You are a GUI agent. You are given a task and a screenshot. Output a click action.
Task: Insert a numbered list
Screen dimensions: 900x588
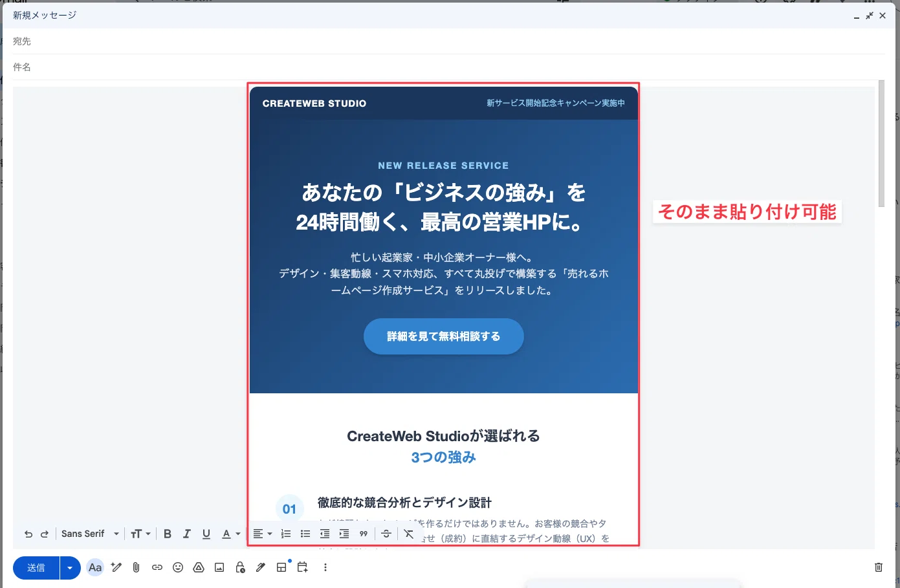pyautogui.click(x=286, y=534)
